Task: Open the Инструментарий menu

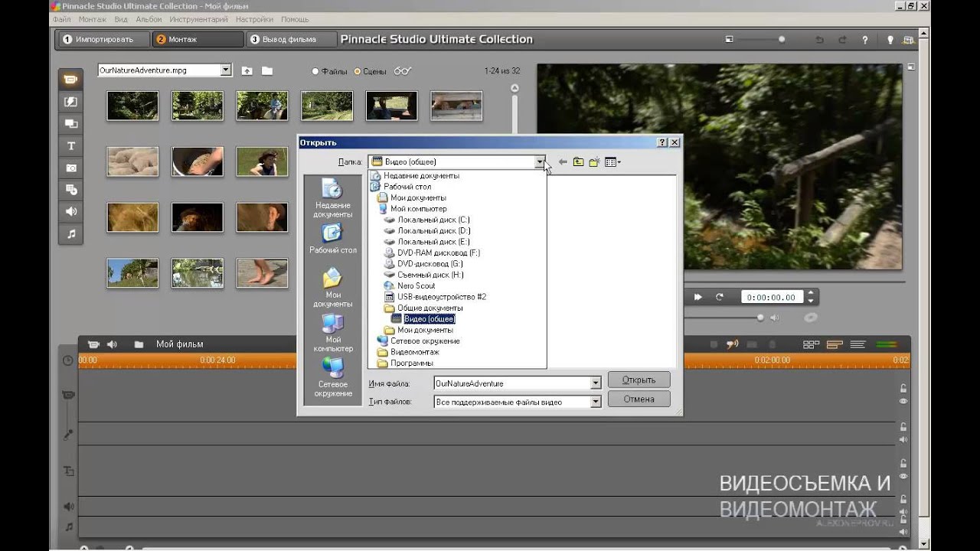Action: click(198, 18)
